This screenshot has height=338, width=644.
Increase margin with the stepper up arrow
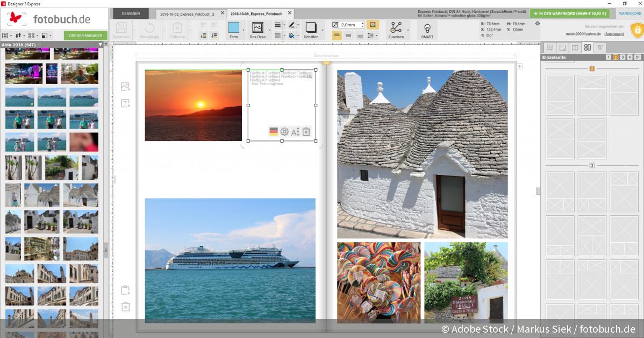(x=363, y=23)
